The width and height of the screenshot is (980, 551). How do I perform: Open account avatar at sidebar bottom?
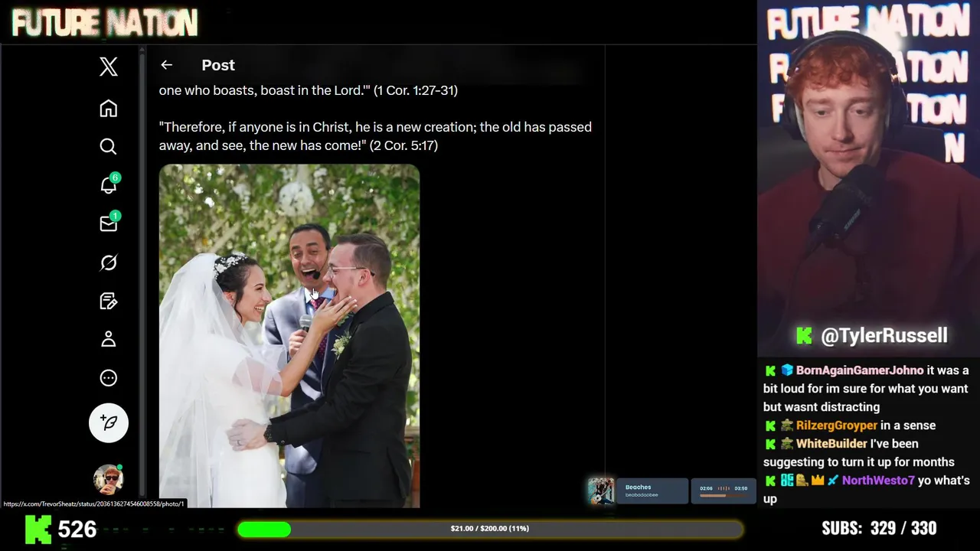(109, 478)
